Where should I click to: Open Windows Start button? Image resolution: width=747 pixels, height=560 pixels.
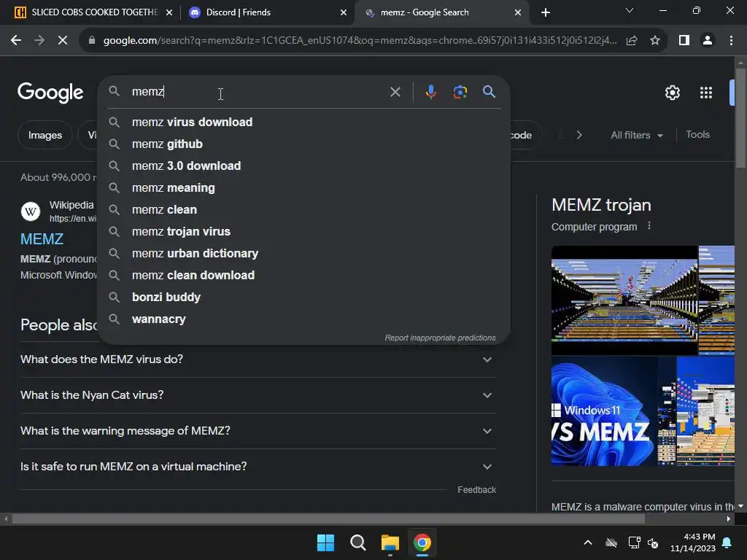(326, 542)
